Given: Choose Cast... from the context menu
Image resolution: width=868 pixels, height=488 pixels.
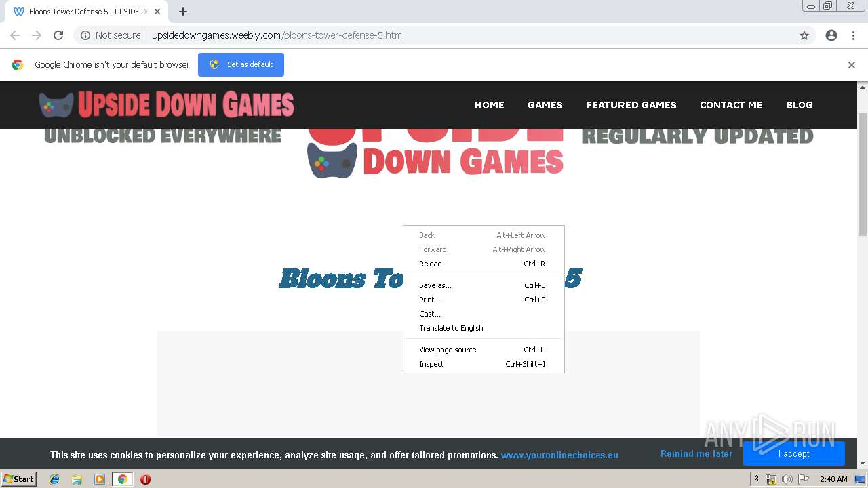Looking at the screenshot, I should tap(484, 314).
